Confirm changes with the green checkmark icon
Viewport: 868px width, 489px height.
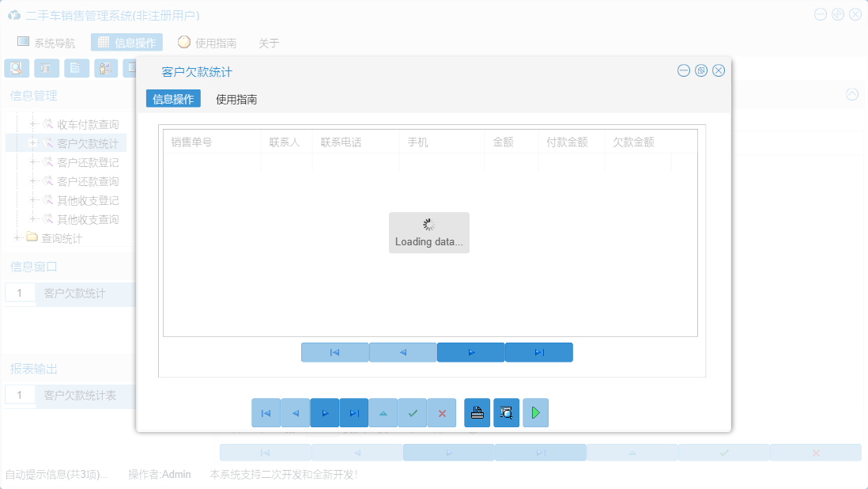point(413,412)
